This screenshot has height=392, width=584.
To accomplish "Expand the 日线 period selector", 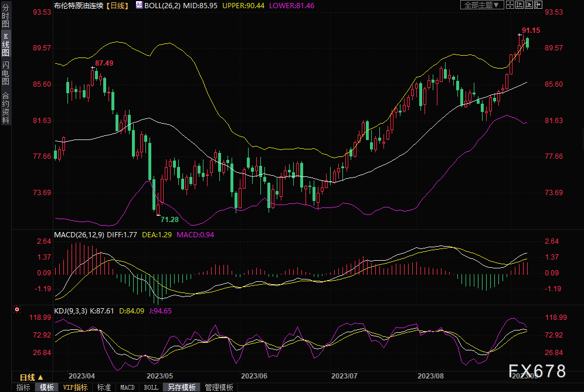I will coord(27,377).
